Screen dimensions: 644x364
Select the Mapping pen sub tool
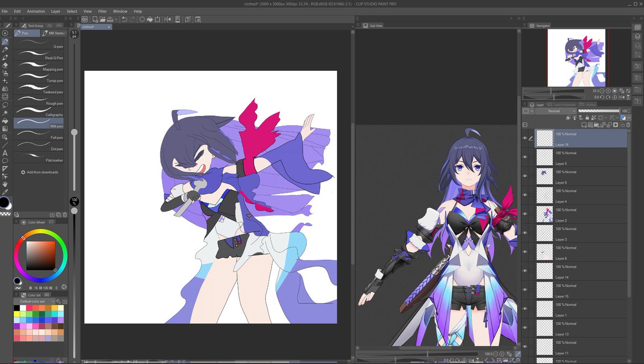coord(39,65)
